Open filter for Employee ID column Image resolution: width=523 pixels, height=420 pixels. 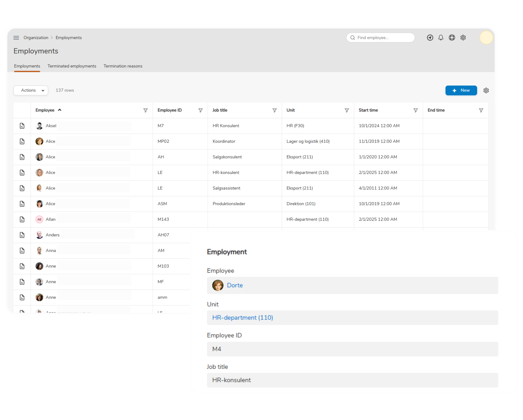[x=201, y=110]
